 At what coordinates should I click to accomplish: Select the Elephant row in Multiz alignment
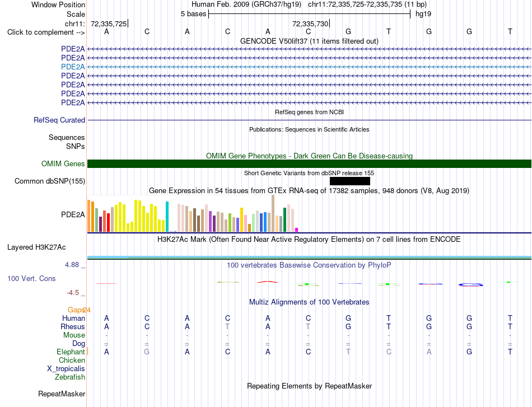pyautogui.click(x=71, y=352)
